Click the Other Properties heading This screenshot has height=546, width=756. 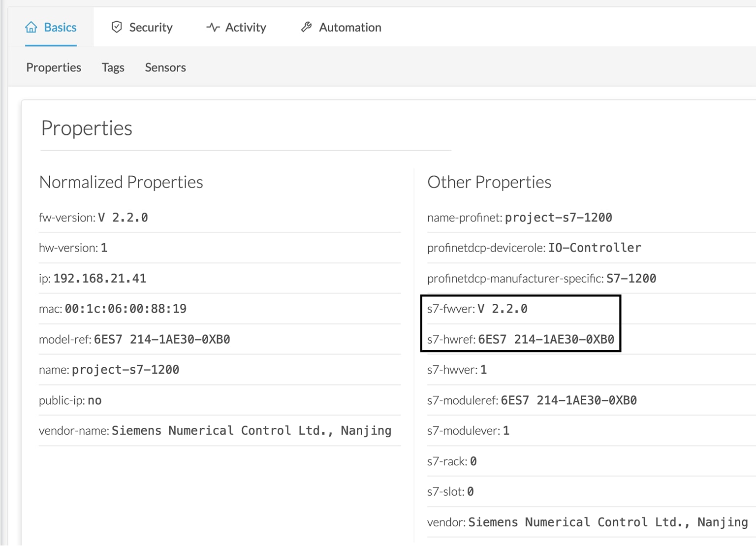pyautogui.click(x=489, y=182)
